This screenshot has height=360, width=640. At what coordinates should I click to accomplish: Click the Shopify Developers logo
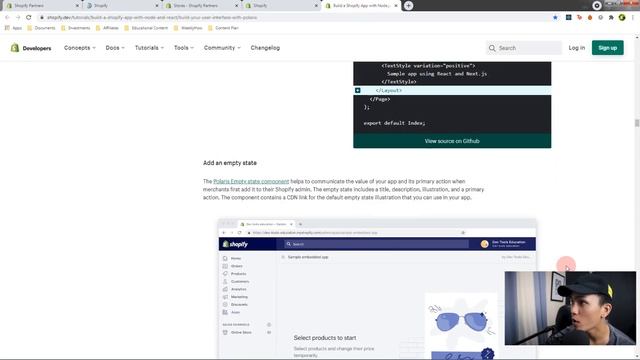(x=31, y=48)
